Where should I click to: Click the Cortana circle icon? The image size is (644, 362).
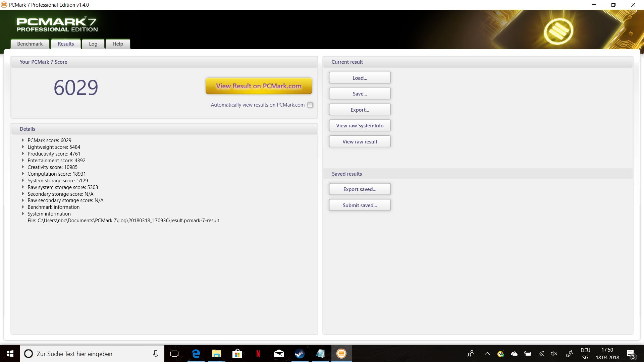click(x=29, y=354)
